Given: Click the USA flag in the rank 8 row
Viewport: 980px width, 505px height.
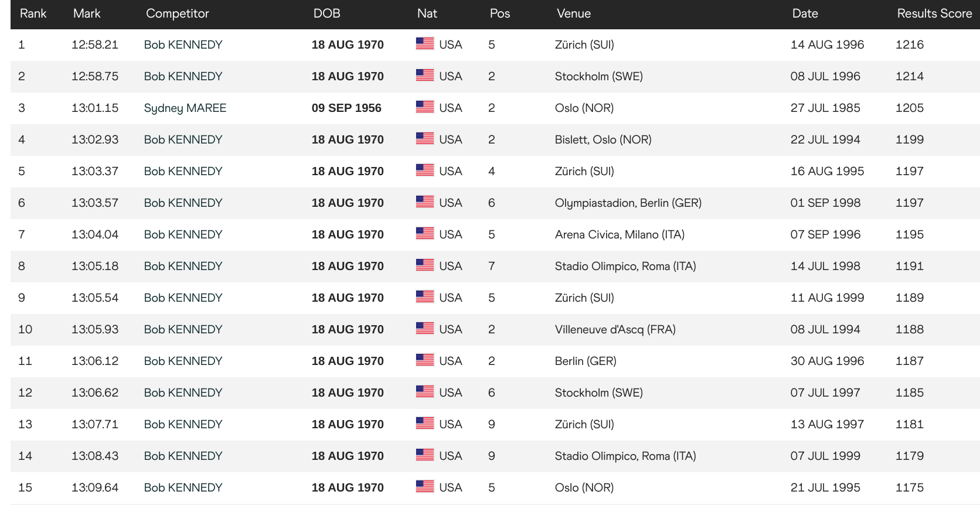Looking at the screenshot, I should tap(425, 265).
